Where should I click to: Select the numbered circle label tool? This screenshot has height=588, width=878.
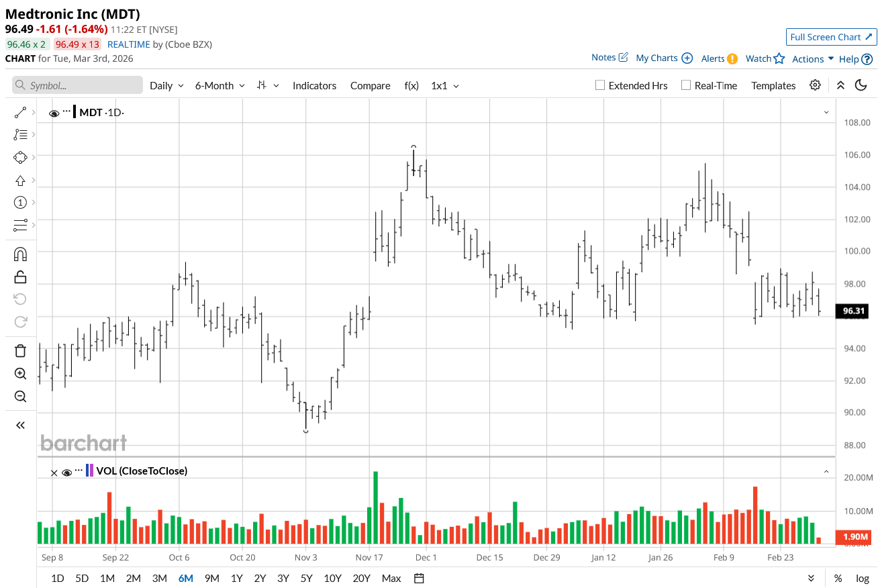coord(20,202)
